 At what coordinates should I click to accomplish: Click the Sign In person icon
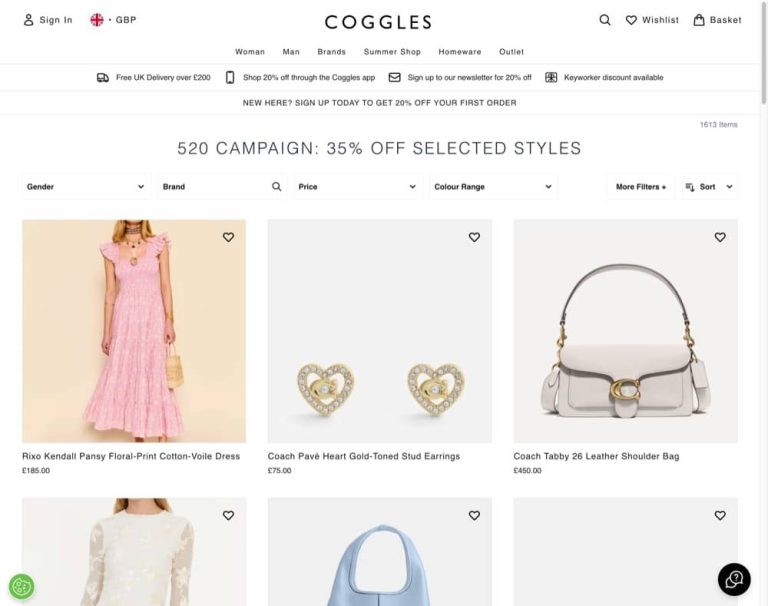29,20
